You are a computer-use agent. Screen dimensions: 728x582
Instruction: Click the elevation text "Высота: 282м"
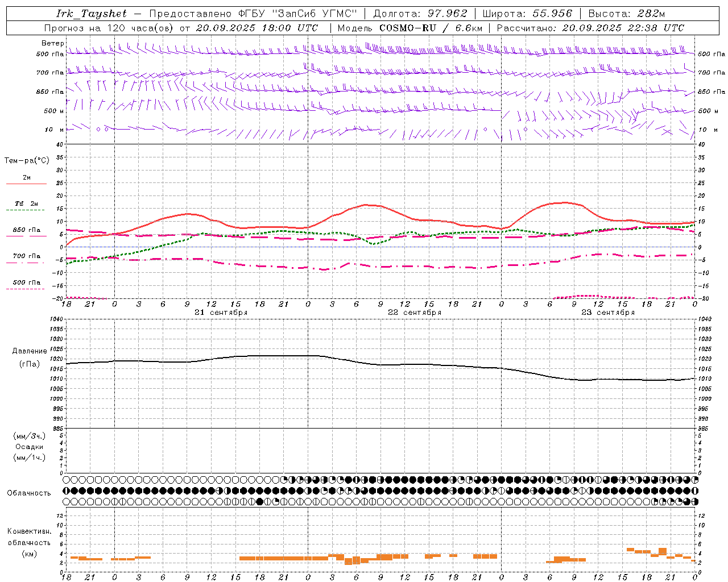627,14
